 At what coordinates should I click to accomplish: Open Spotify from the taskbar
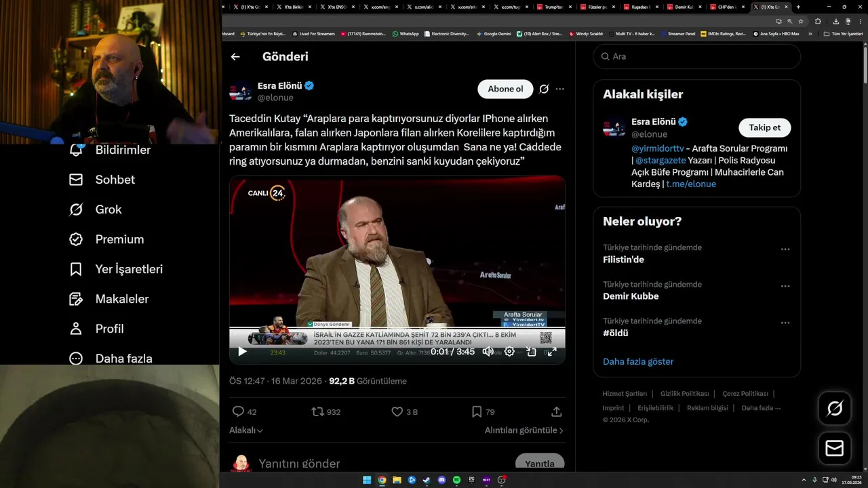click(456, 480)
